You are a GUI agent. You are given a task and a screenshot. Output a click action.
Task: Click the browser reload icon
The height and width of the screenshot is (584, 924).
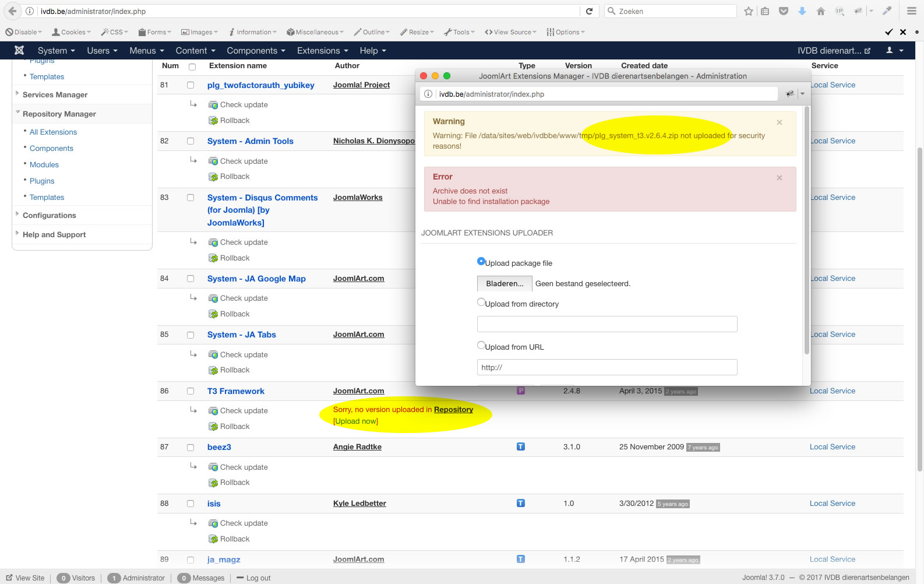point(589,11)
